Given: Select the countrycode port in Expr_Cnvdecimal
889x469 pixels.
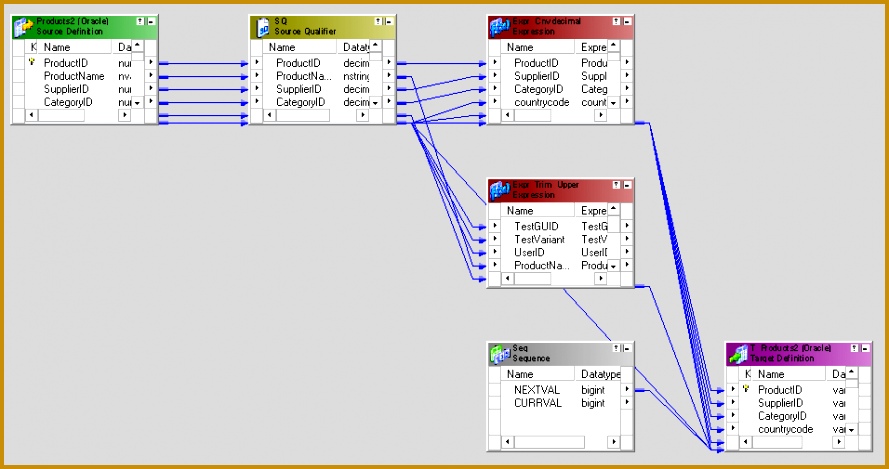Looking at the screenshot, I should [x=541, y=102].
